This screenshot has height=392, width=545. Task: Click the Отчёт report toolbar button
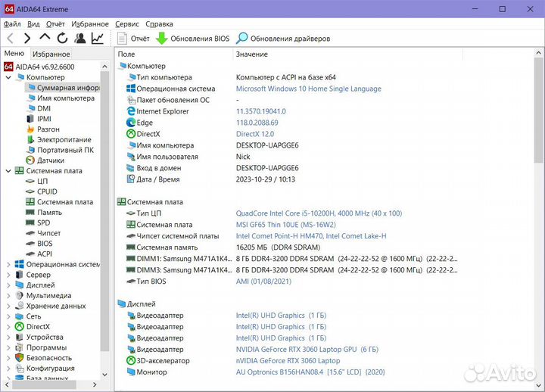pyautogui.click(x=133, y=39)
